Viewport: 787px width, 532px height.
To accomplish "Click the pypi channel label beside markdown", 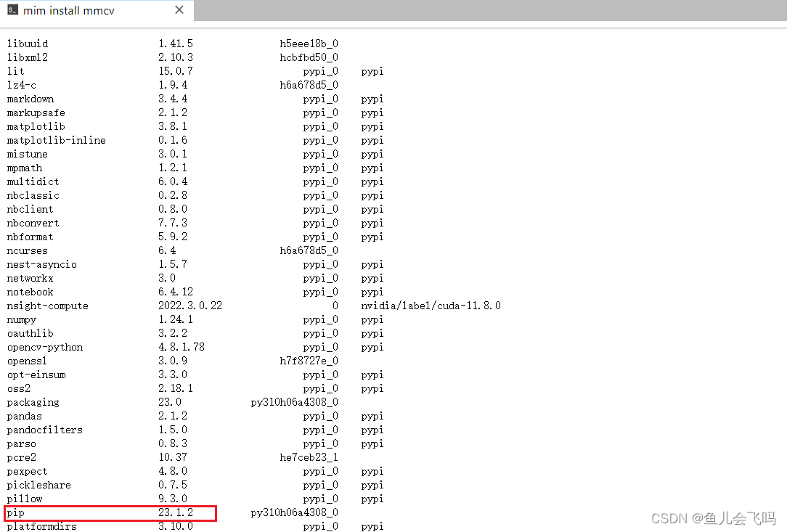I will pyautogui.click(x=372, y=99).
